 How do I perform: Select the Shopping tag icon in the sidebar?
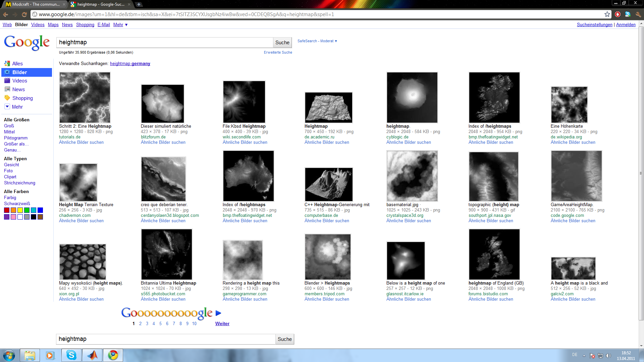click(x=7, y=98)
